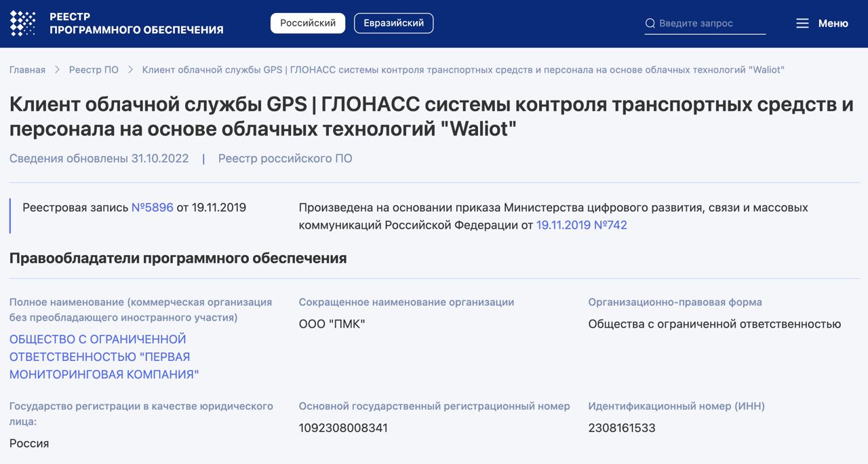Viewport: 868px width, 464px height.
Task: Open order 19.11.2019 №742 link
Action: [581, 225]
